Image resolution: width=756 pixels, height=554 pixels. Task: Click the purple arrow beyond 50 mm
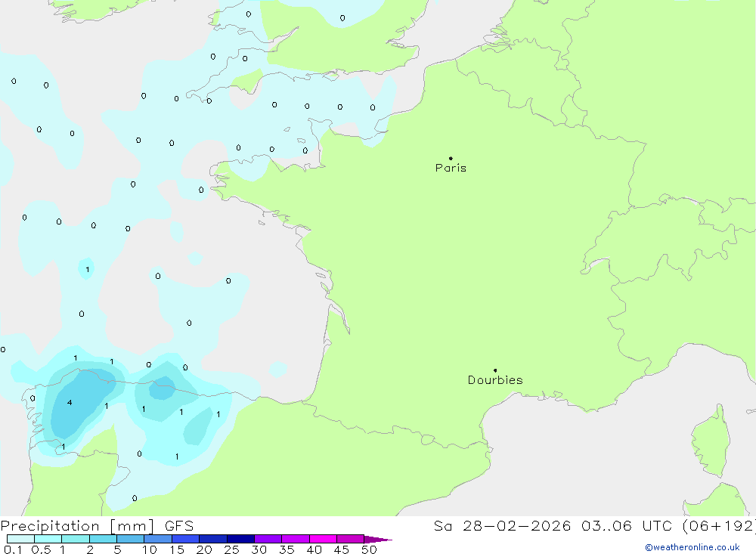tap(377, 539)
